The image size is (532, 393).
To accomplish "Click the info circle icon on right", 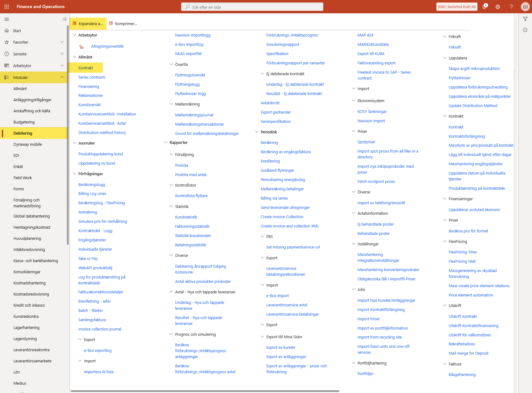I will [525, 30].
